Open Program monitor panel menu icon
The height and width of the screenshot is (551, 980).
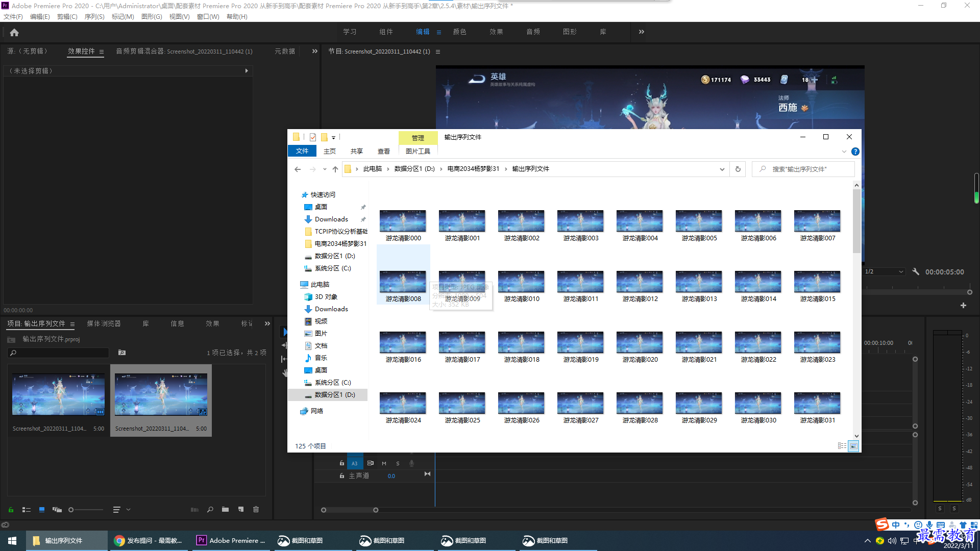tap(438, 52)
